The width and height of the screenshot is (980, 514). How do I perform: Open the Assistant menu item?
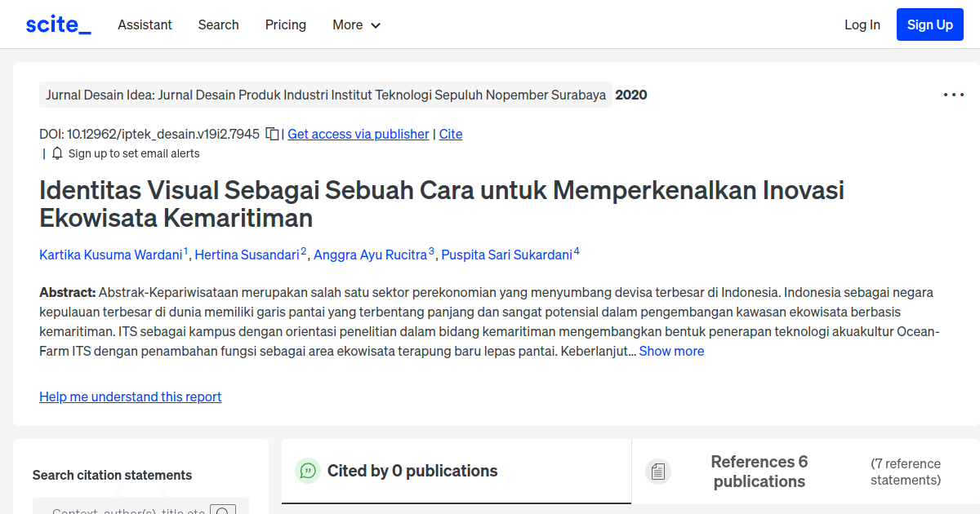click(145, 25)
